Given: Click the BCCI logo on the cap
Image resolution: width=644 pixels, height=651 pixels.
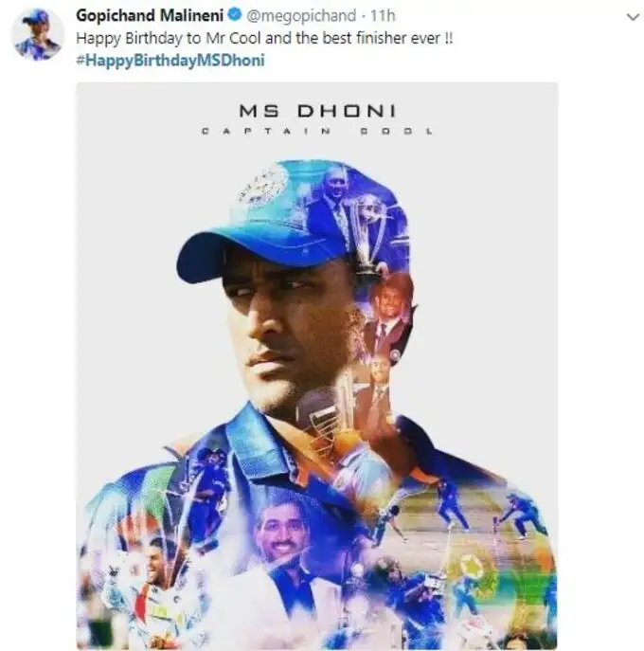Looking at the screenshot, I should tap(263, 187).
